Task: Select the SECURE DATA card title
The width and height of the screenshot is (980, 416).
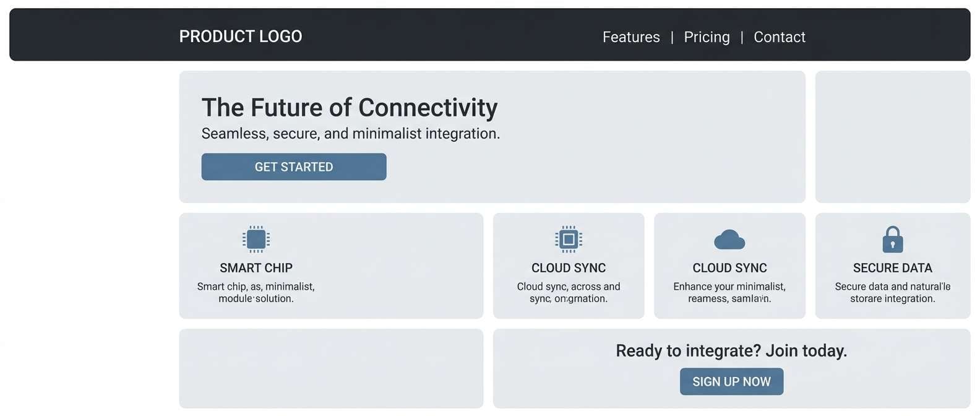Action: point(892,268)
